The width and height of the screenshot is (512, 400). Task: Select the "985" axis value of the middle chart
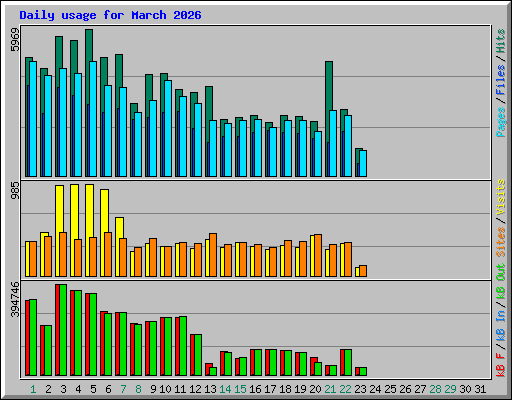pyautogui.click(x=15, y=191)
